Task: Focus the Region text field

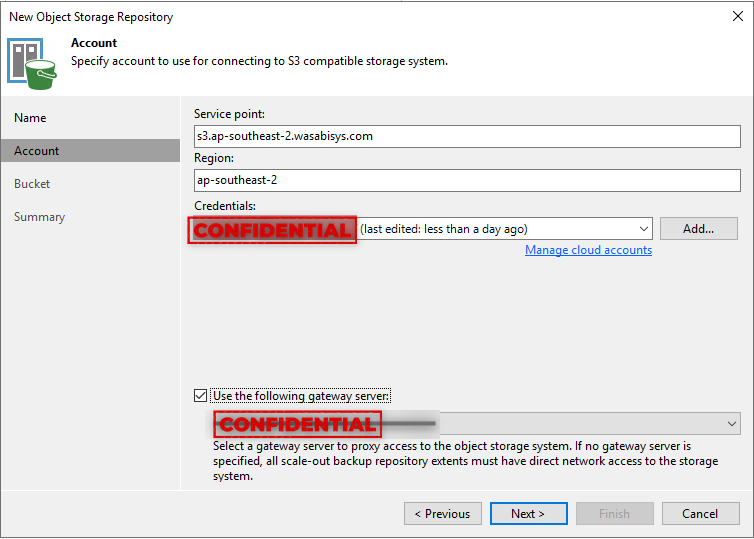Action: coord(466,181)
